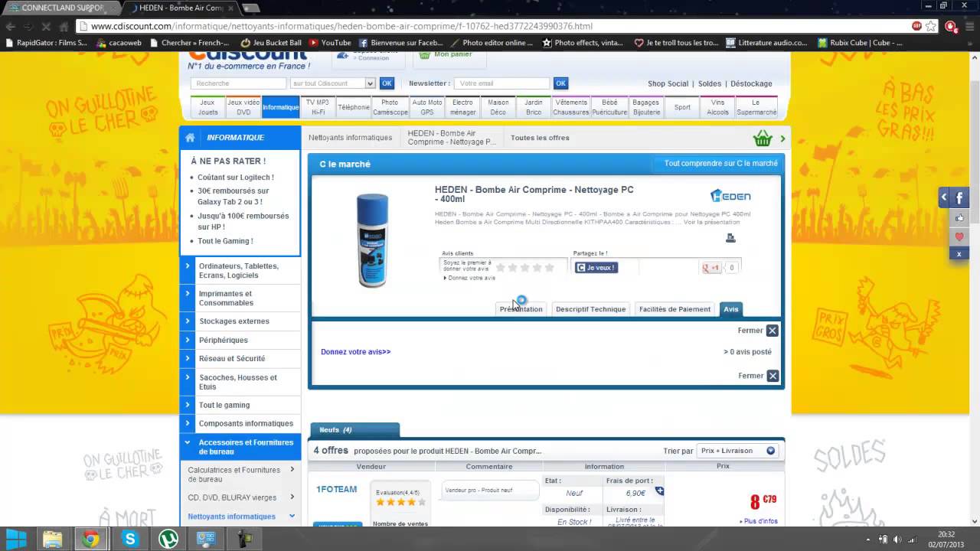Open the Déstockage link in the header
Screen dimensions: 980x551
751,83
